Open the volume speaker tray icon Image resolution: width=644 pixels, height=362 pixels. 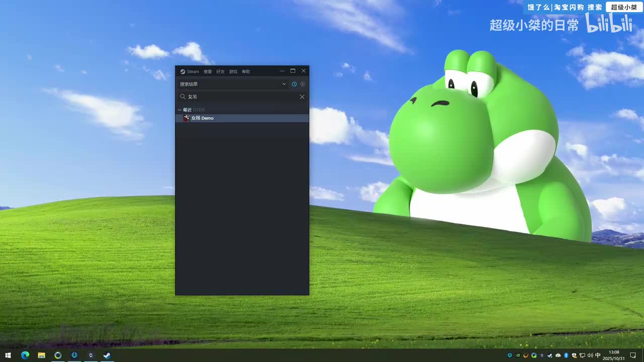click(590, 355)
